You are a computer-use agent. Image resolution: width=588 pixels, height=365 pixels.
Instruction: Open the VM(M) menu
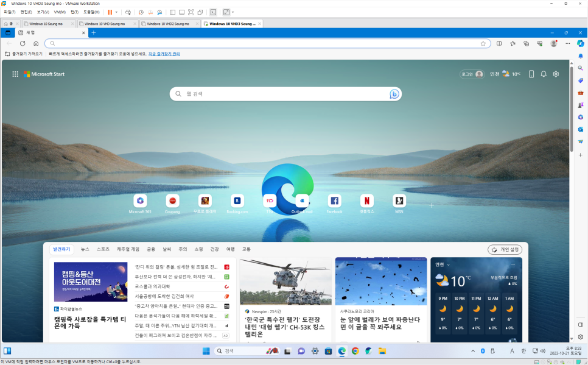tap(60, 12)
